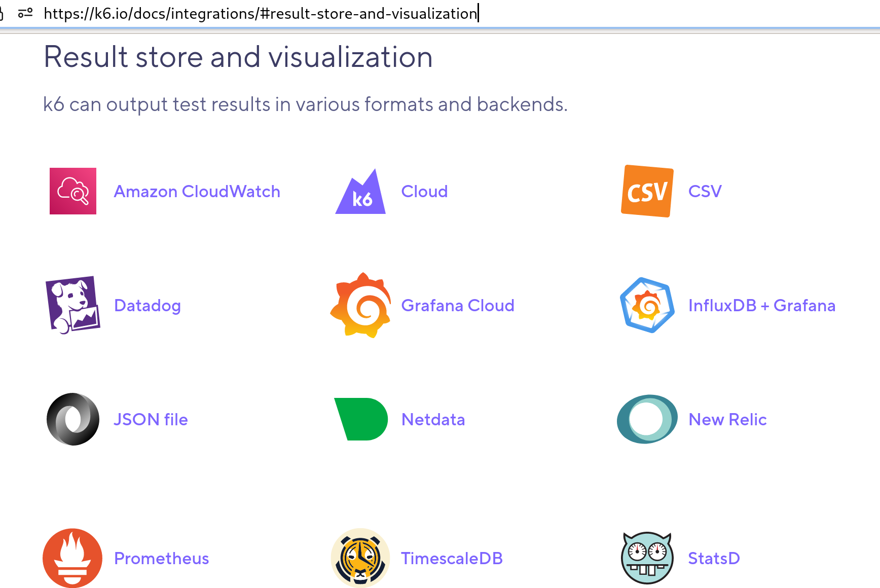The width and height of the screenshot is (880, 588).
Task: Click the StatsD owl mascot icon
Action: [647, 558]
